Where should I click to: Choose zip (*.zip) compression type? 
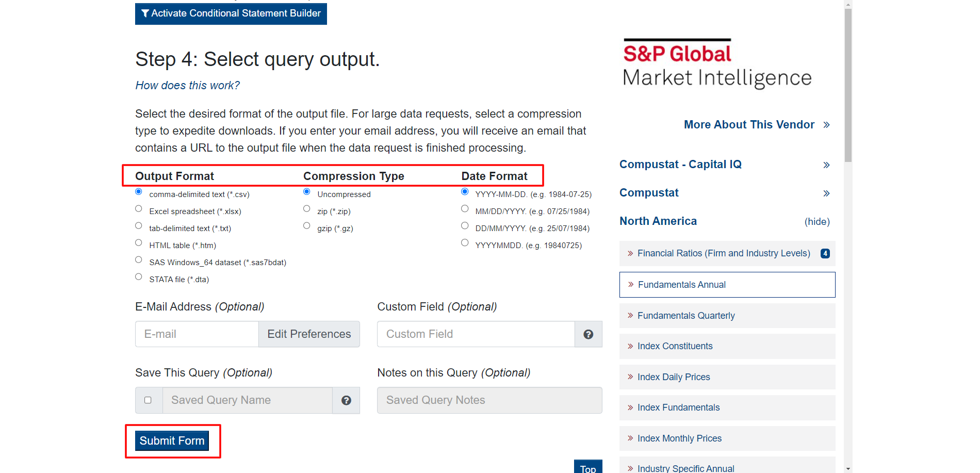click(x=307, y=209)
